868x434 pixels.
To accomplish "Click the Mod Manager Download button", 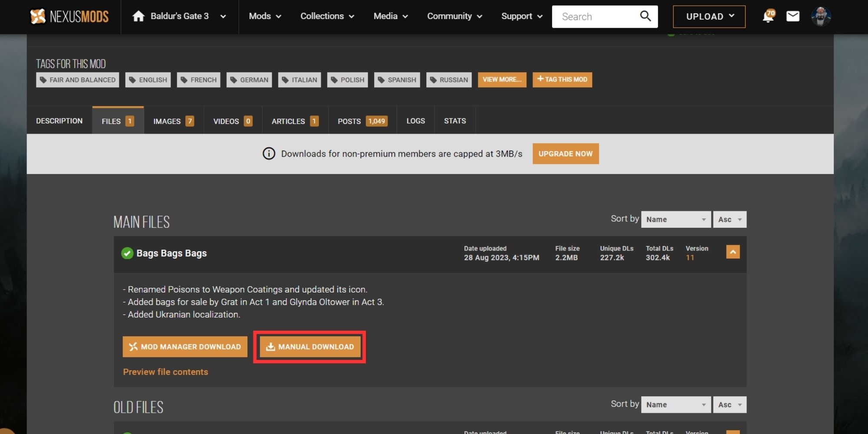I will [x=185, y=347].
